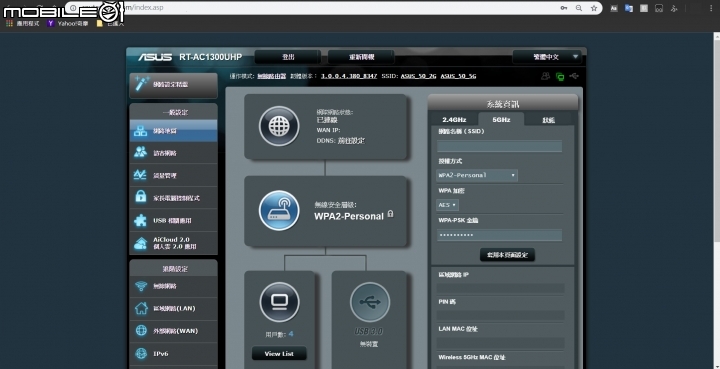Image resolution: width=720 pixels, height=369 pixels.
Task: Switch to the status tab beside 5GHz
Action: pyautogui.click(x=548, y=120)
